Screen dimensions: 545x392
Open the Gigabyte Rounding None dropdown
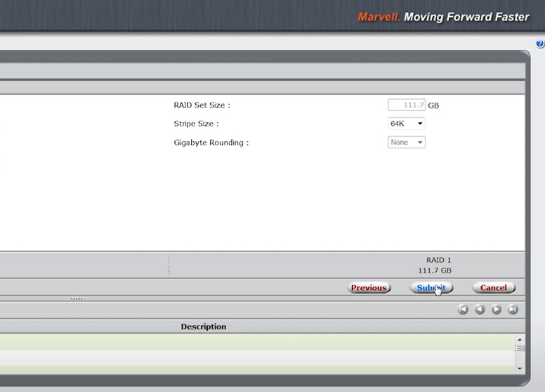pos(407,142)
